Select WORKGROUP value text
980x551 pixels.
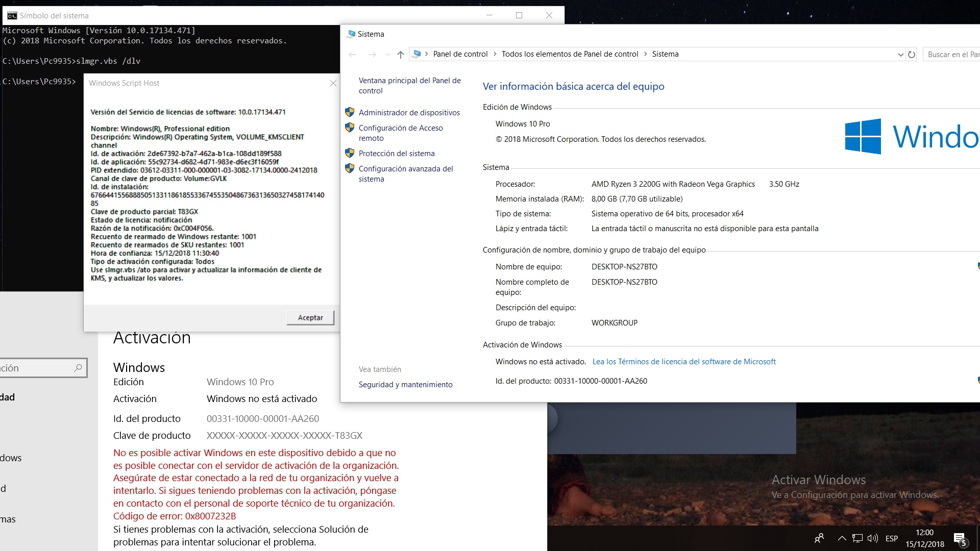click(x=615, y=322)
